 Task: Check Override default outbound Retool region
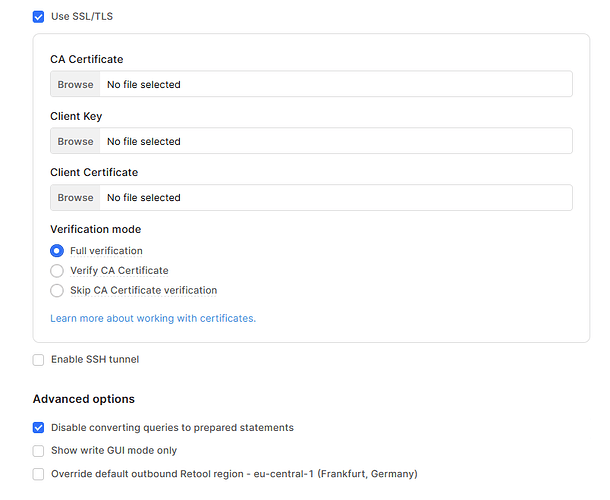[38, 474]
